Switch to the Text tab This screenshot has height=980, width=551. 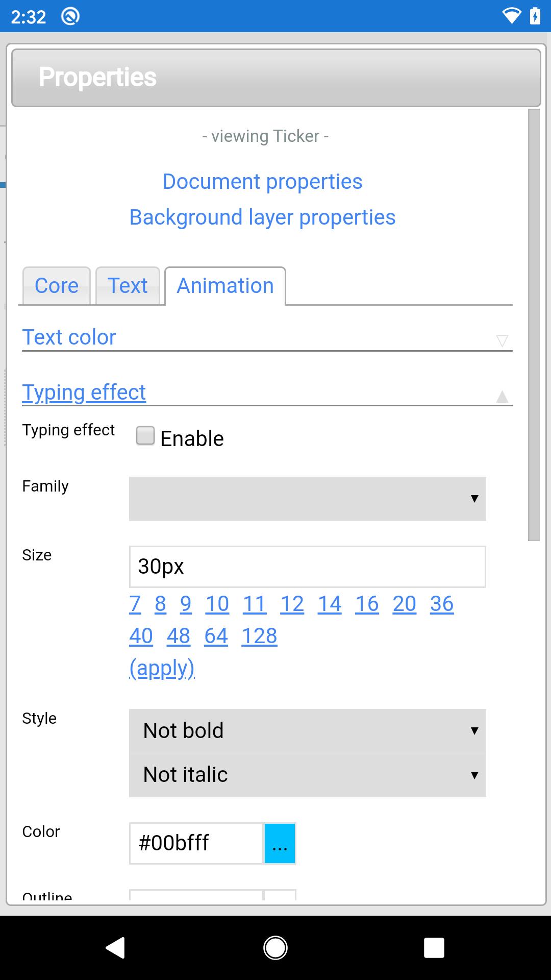coord(128,286)
